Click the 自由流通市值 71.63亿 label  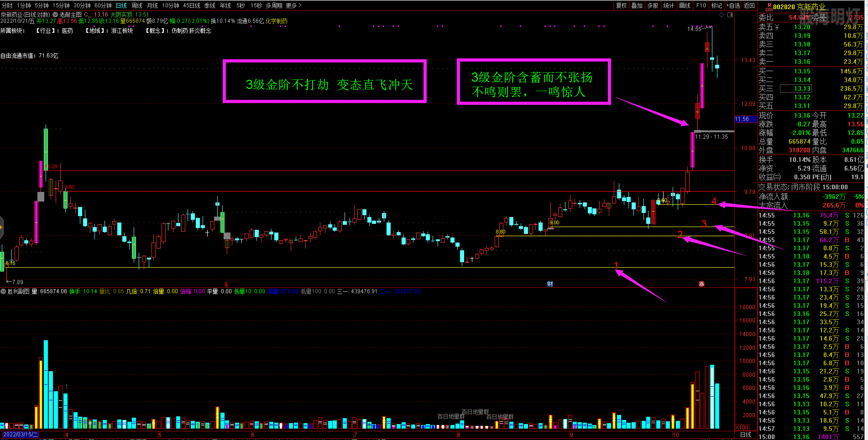[x=29, y=56]
